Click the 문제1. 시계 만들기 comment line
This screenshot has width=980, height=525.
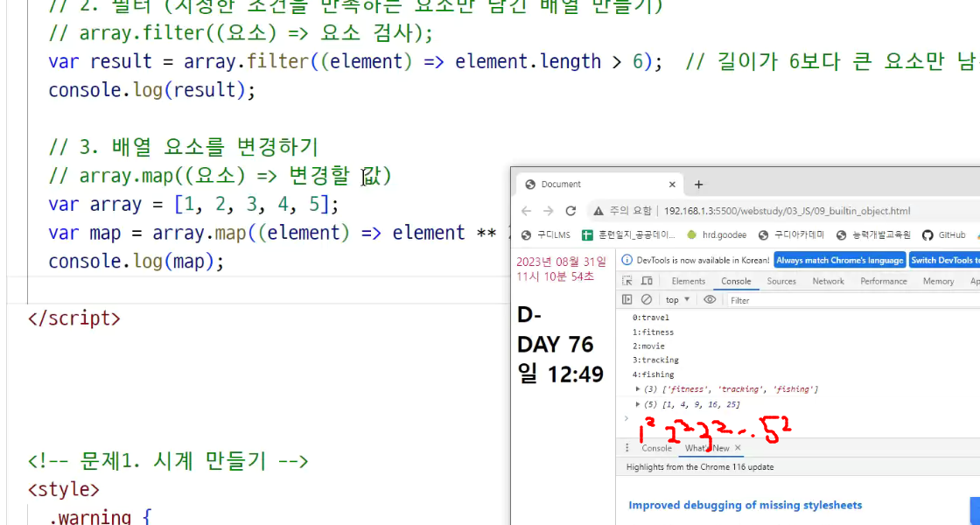pyautogui.click(x=168, y=461)
